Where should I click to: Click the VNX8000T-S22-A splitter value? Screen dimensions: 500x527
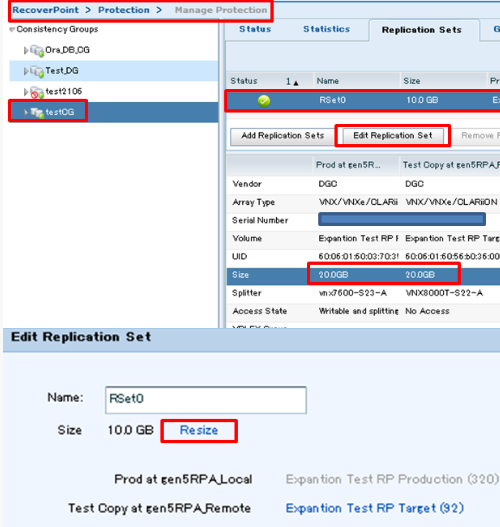point(444,293)
